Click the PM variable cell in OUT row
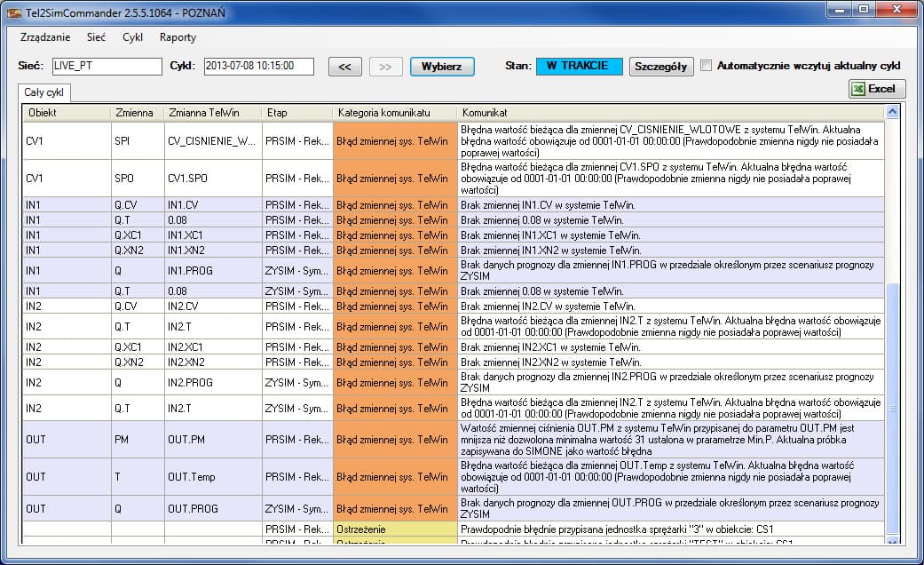This screenshot has width=924, height=565. click(138, 440)
